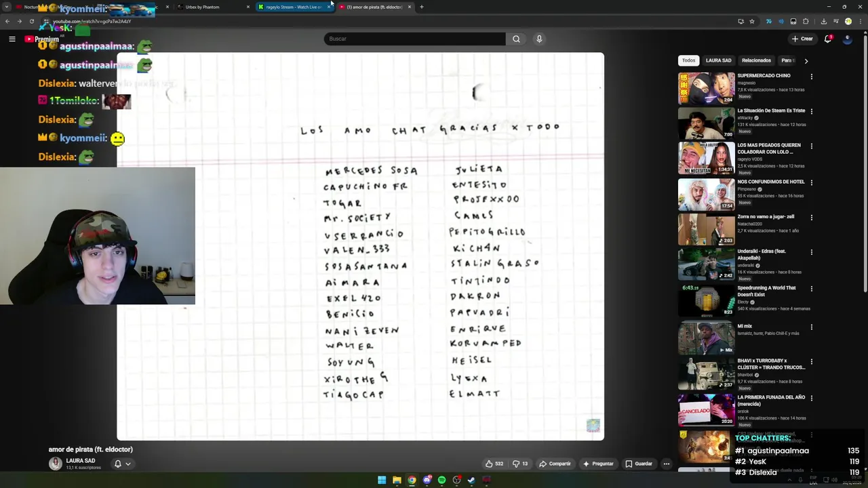Image resolution: width=868 pixels, height=488 pixels.
Task: Close the Kick rageylo Stream tab
Action: coord(329,7)
